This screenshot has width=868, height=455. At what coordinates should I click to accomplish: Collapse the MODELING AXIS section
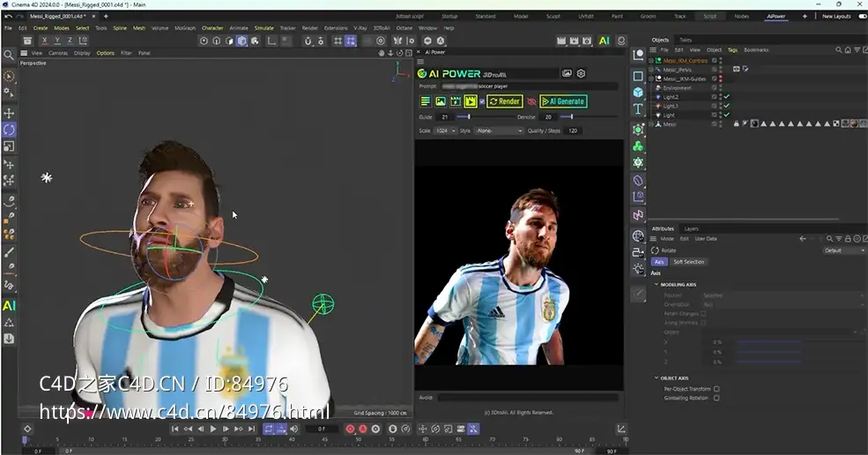pyautogui.click(x=657, y=284)
